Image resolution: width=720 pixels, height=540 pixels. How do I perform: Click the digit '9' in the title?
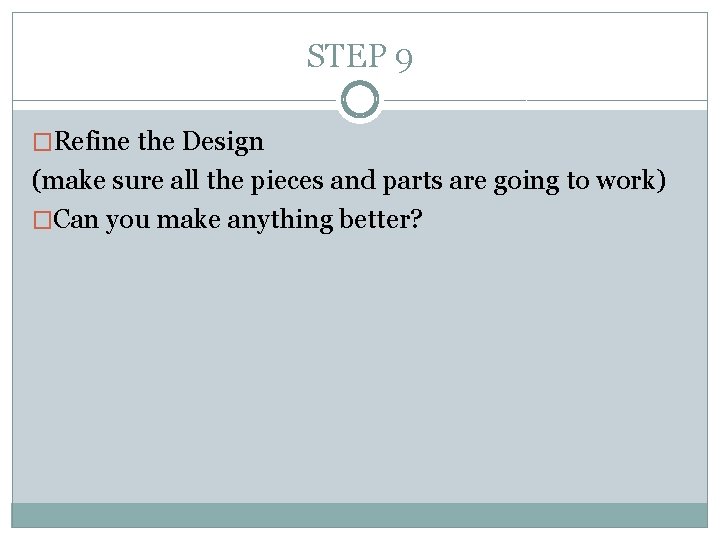[x=402, y=58]
